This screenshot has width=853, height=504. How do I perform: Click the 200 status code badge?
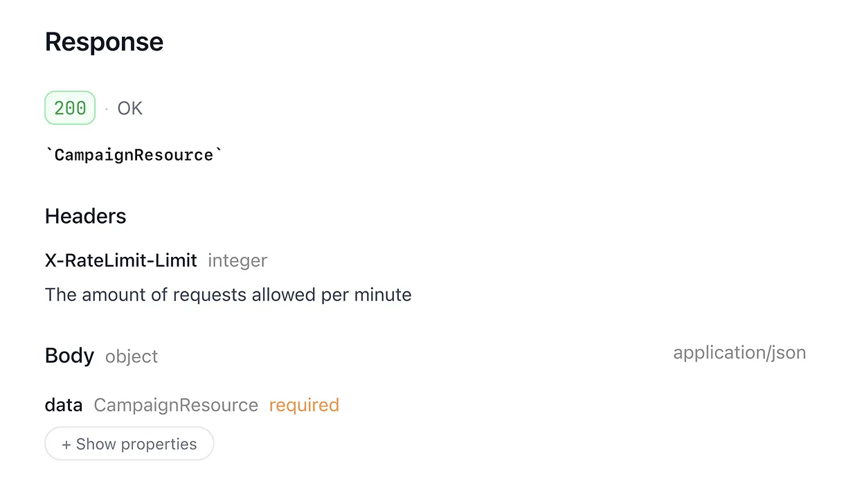[70, 108]
